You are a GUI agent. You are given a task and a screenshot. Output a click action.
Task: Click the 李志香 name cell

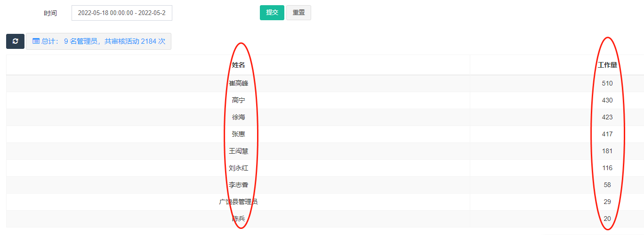(238, 185)
